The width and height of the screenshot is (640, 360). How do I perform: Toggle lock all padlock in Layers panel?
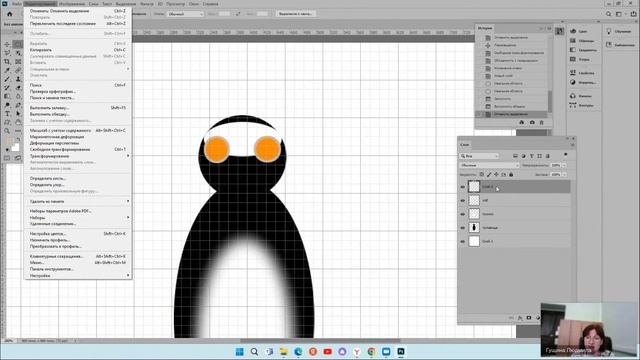click(511, 175)
